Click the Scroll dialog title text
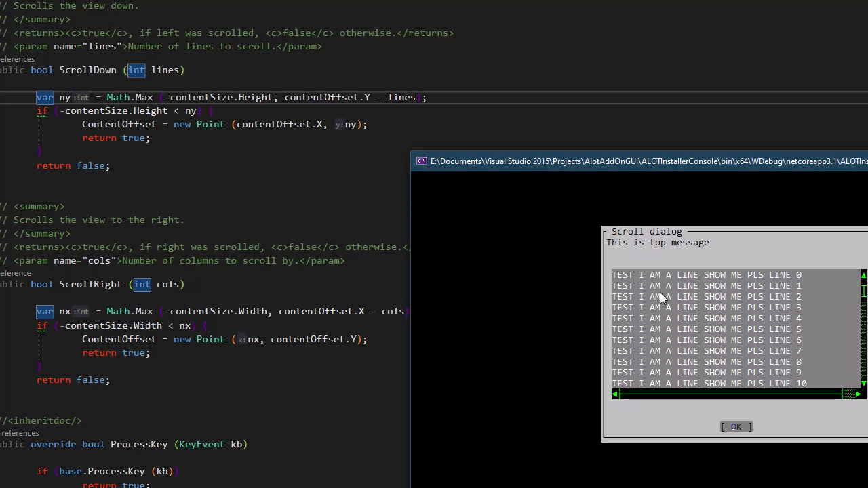 [646, 231]
